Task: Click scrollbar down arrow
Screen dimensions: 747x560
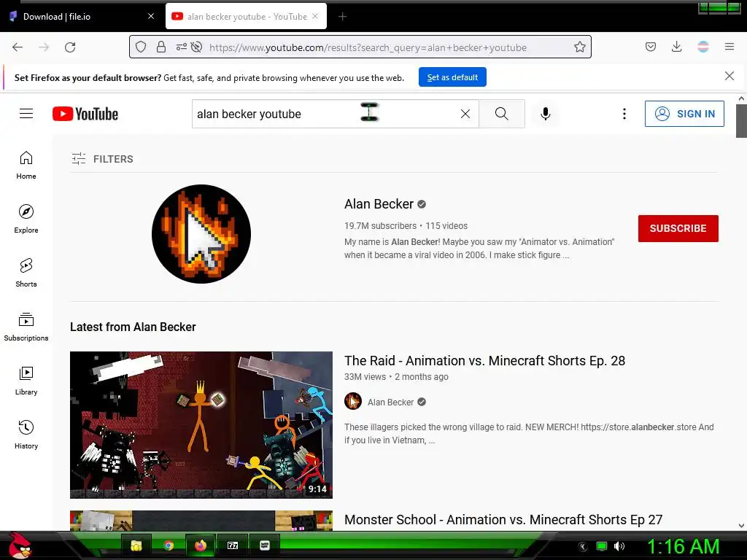Action: click(741, 526)
